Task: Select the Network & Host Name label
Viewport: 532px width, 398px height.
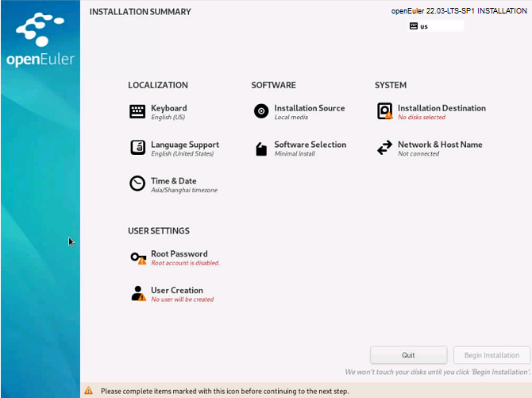Action: pos(440,145)
